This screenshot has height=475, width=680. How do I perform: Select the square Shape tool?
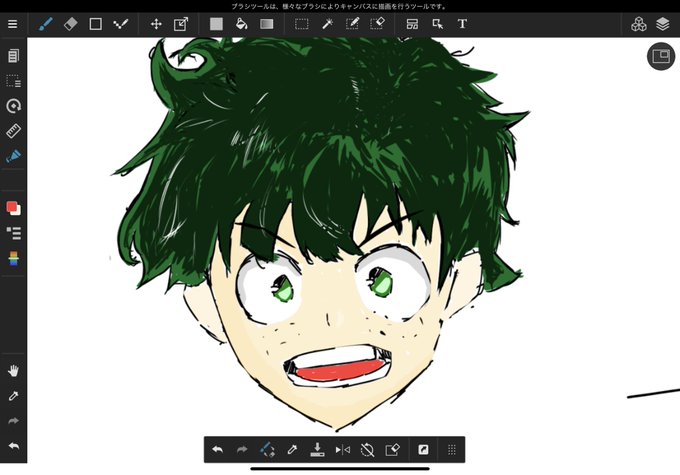[95, 24]
